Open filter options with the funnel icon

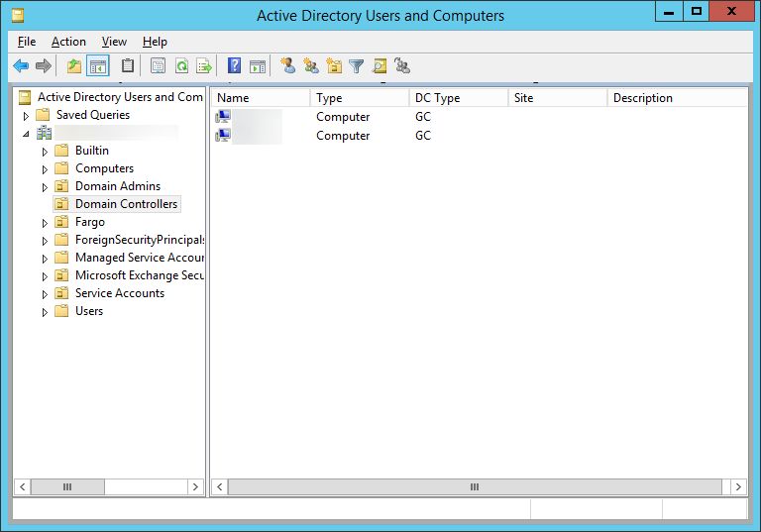tap(357, 66)
